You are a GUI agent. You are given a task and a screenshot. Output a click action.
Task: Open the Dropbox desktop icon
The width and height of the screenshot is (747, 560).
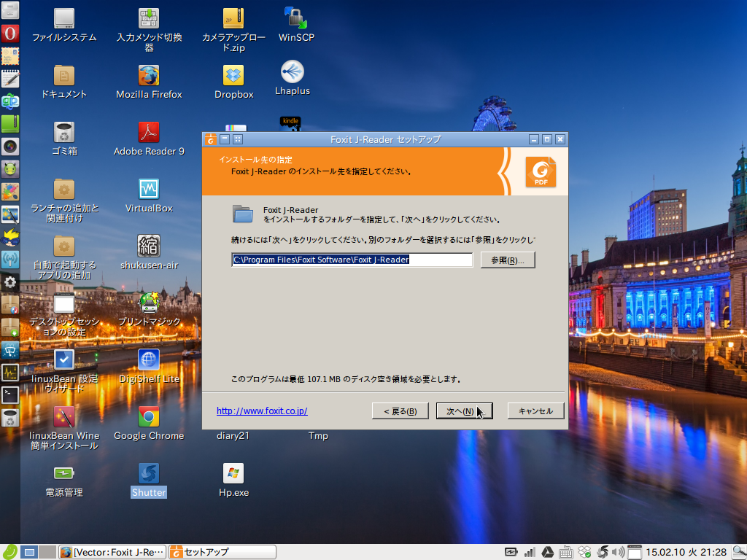(x=233, y=75)
